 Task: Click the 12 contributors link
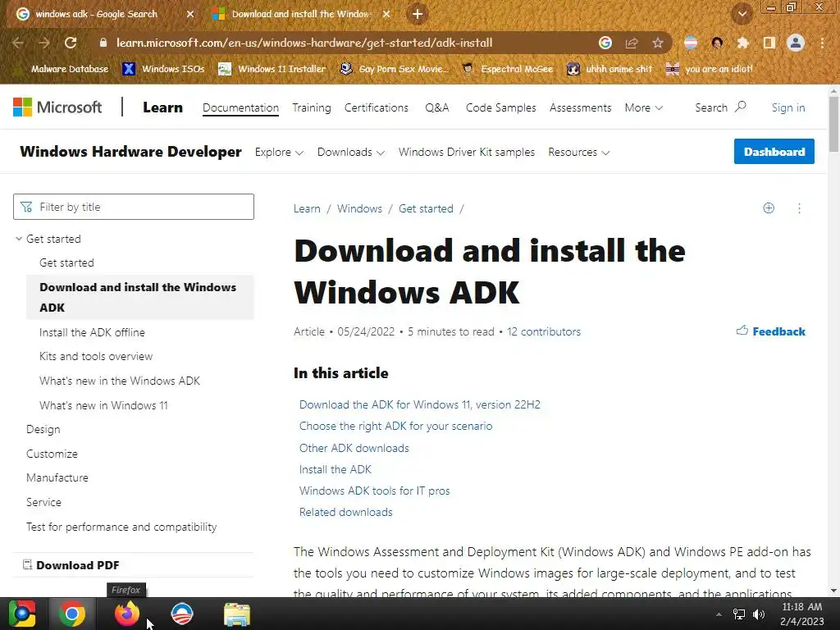pos(544,331)
